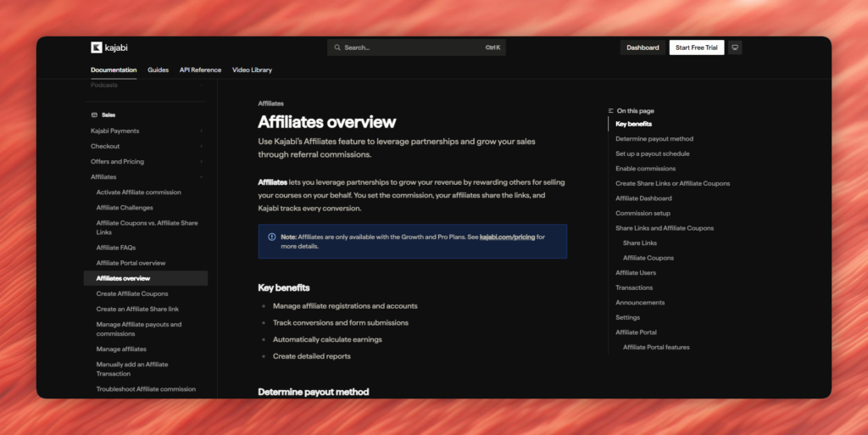Jump to Determine payout method outline link

point(654,139)
